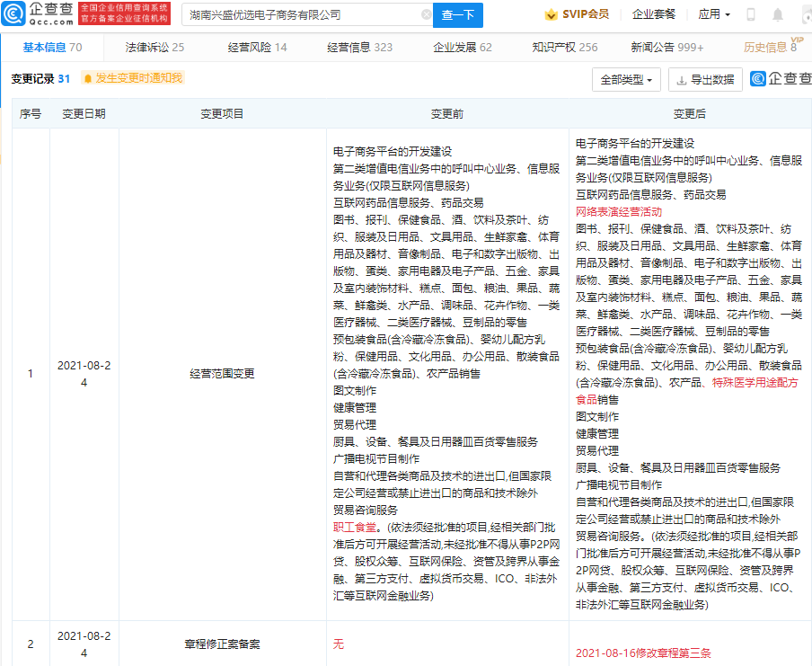Click the 导出数据 export button

click(x=705, y=80)
